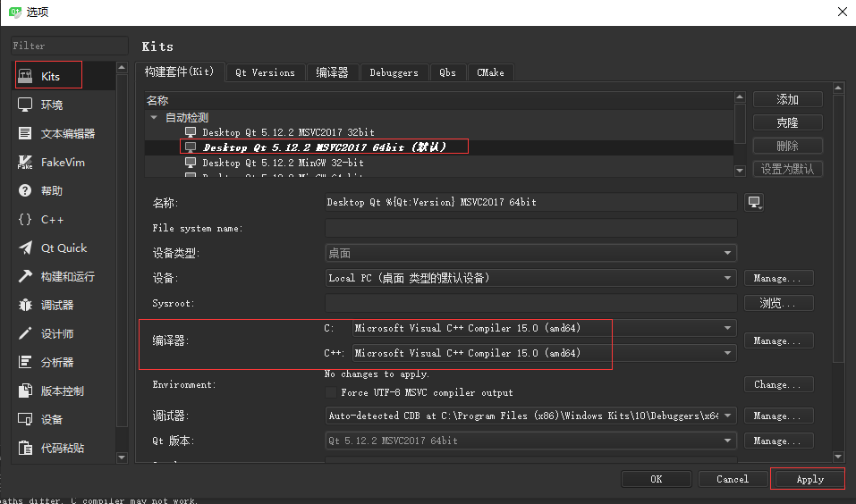
Task: Open the 设备 Local PC dropdown
Action: (530, 278)
